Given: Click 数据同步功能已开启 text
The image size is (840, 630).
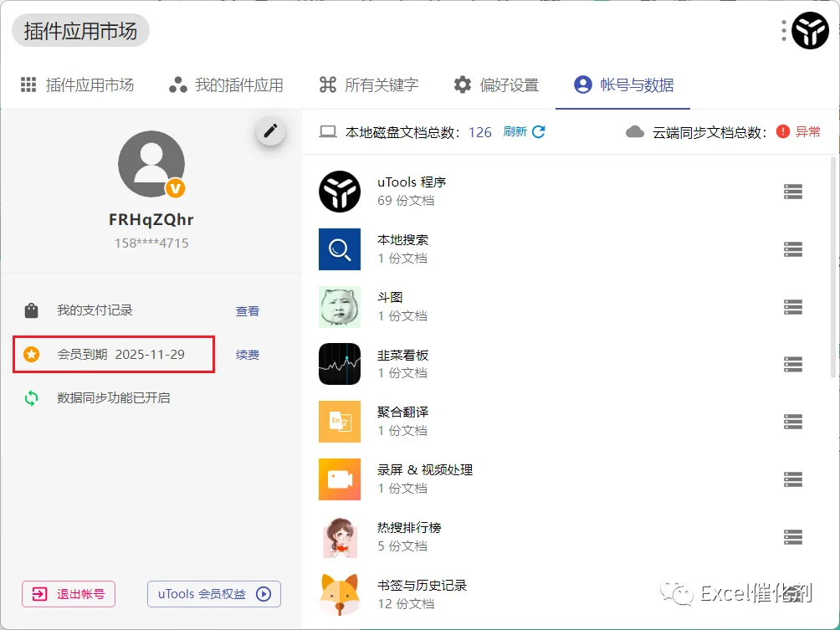Looking at the screenshot, I should coord(114,398).
